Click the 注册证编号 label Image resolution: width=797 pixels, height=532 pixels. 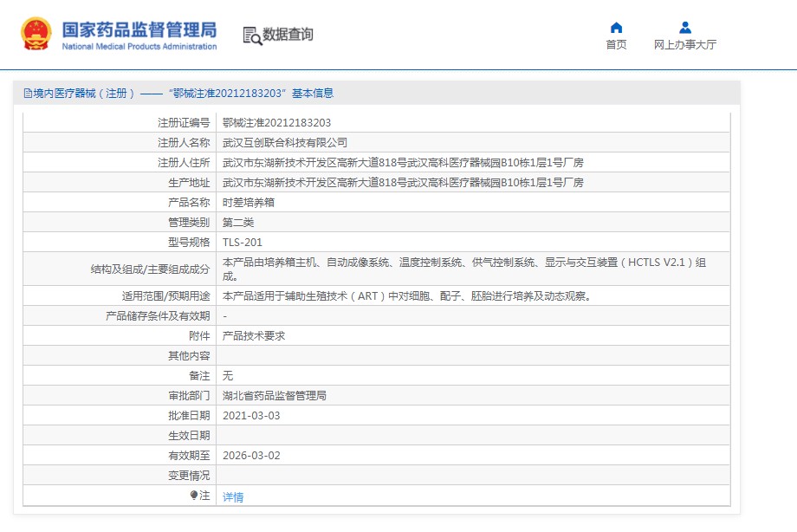tap(184, 122)
